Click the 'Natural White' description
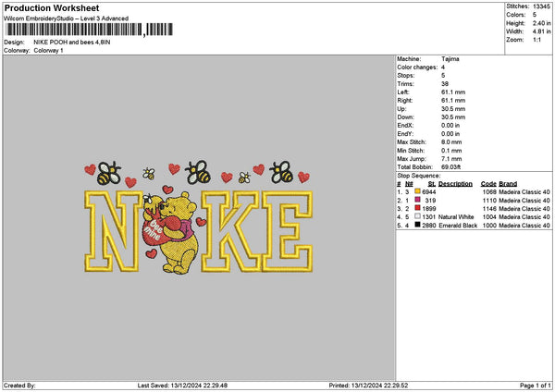This screenshot has width=555, height=392. (456, 217)
